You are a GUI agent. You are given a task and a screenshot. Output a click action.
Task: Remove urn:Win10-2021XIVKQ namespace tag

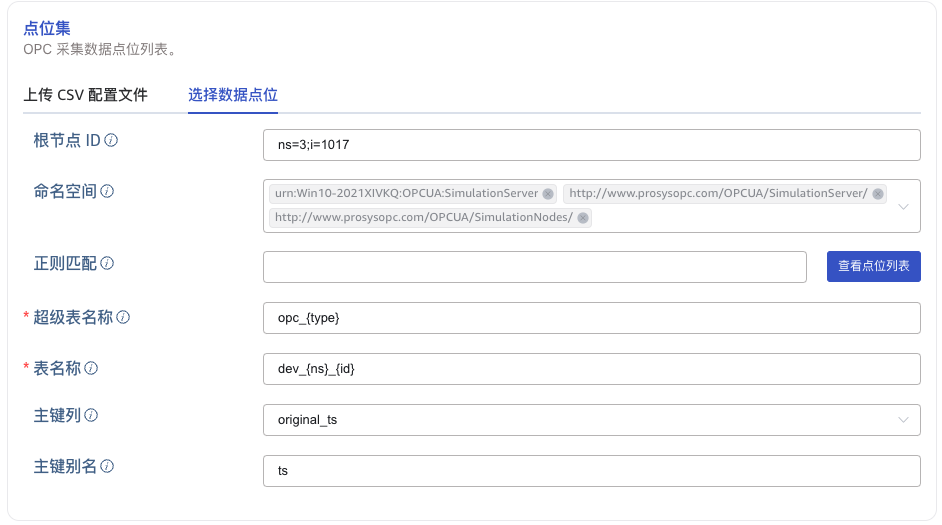[x=548, y=194]
